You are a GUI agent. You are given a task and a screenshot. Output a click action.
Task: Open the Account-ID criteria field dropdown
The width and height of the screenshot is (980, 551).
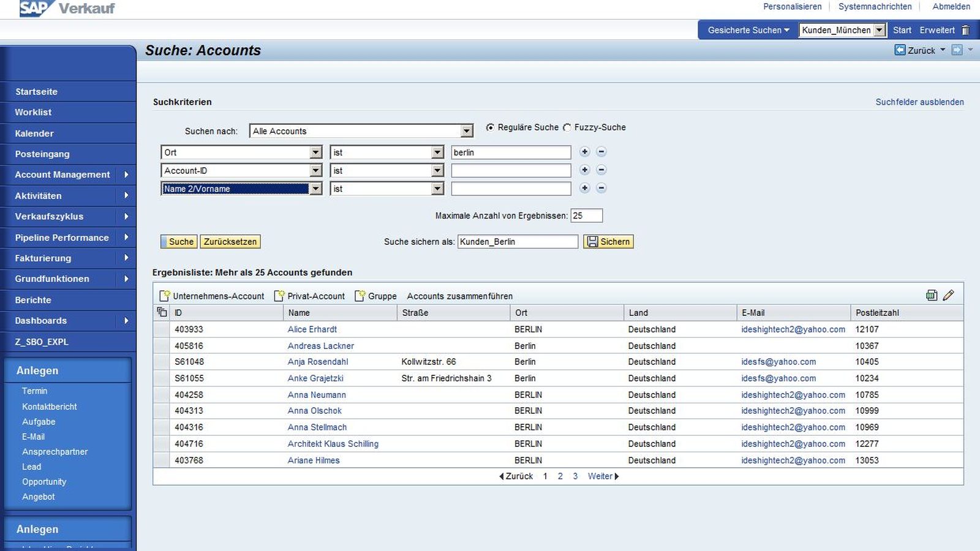coord(315,171)
